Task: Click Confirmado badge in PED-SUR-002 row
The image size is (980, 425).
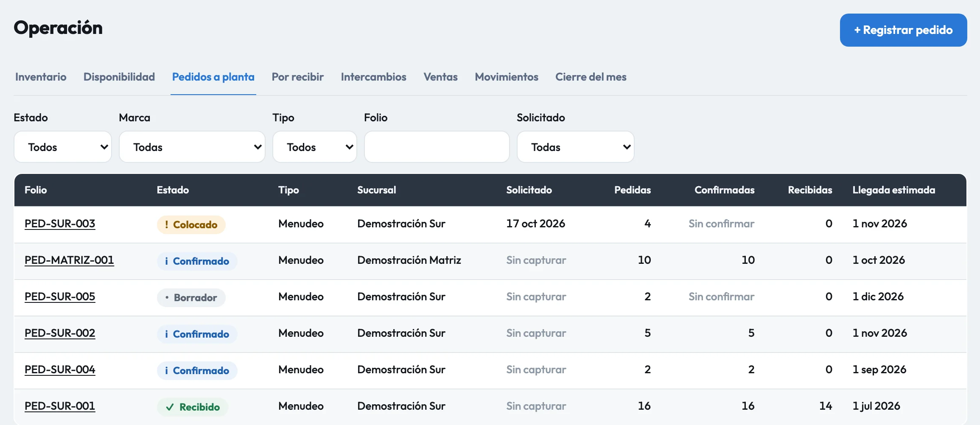Action: pyautogui.click(x=197, y=334)
